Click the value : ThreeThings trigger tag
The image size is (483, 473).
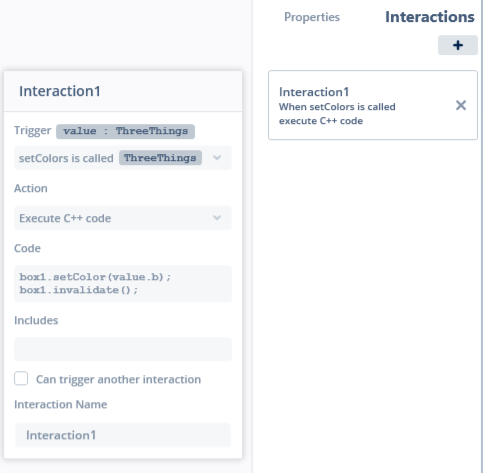click(125, 131)
